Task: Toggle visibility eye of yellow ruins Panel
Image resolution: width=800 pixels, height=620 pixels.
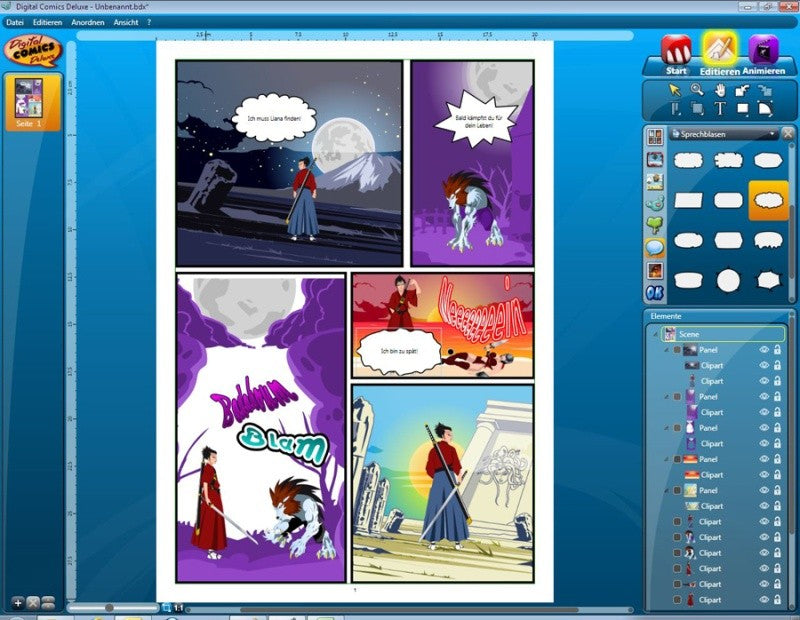Action: [764, 490]
